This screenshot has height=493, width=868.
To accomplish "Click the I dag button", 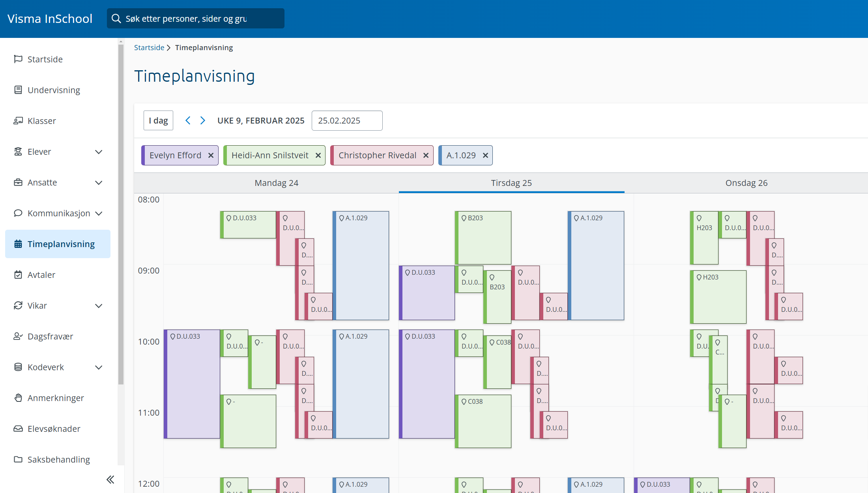I will [x=158, y=120].
